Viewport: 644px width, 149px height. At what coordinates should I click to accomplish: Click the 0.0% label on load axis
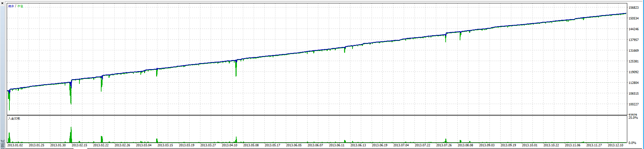point(632,143)
